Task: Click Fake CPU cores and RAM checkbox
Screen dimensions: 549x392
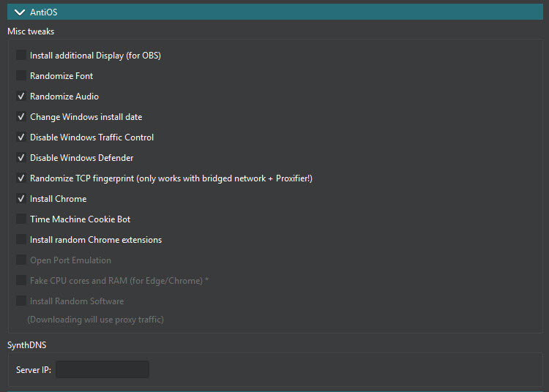Action: click(21, 281)
